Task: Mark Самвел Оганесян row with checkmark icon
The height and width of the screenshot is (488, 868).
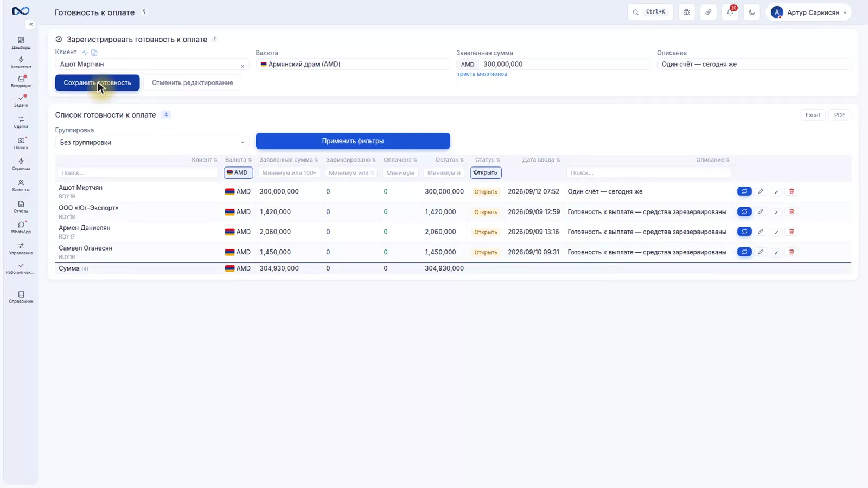Action: tap(776, 252)
